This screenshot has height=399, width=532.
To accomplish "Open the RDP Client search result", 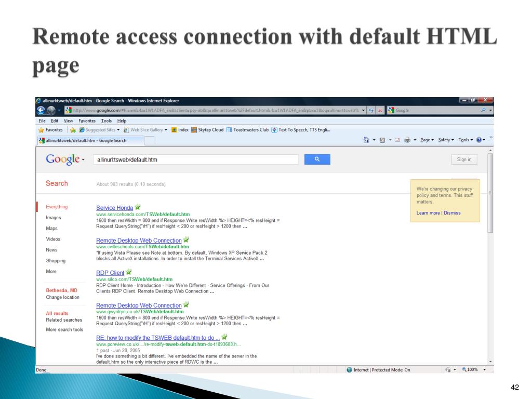I will click(110, 273).
